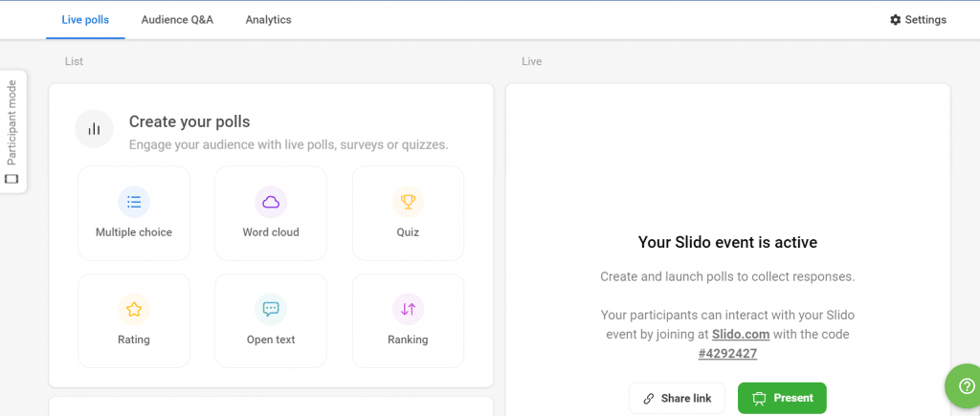Image resolution: width=980 pixels, height=416 pixels.
Task: Open the Slido.com link
Action: (x=740, y=334)
